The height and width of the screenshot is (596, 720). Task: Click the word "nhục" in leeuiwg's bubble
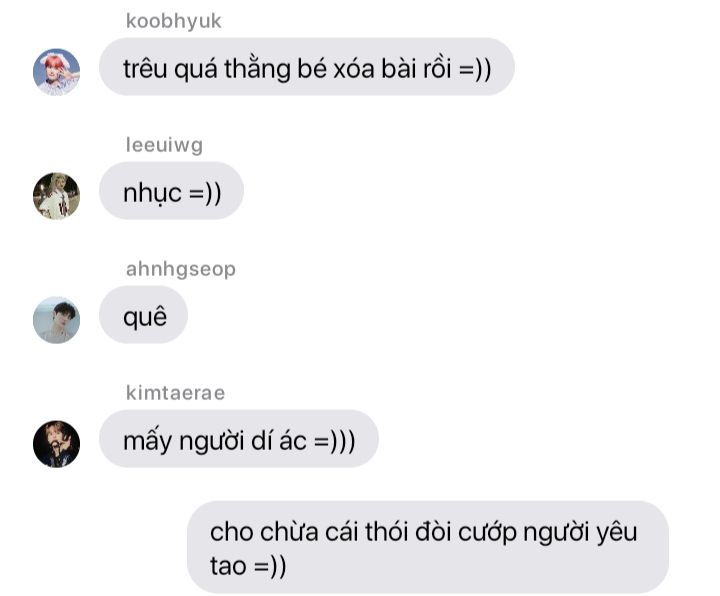(152, 194)
